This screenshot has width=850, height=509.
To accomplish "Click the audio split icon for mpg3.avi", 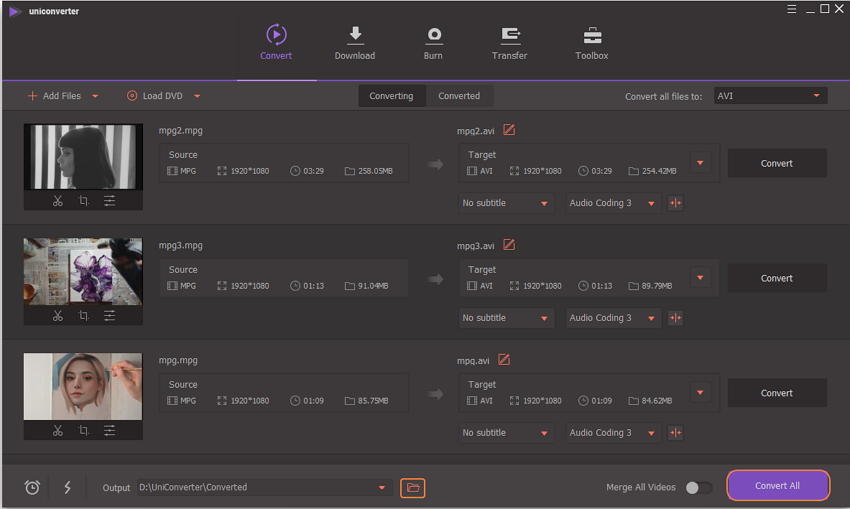I will coord(675,318).
